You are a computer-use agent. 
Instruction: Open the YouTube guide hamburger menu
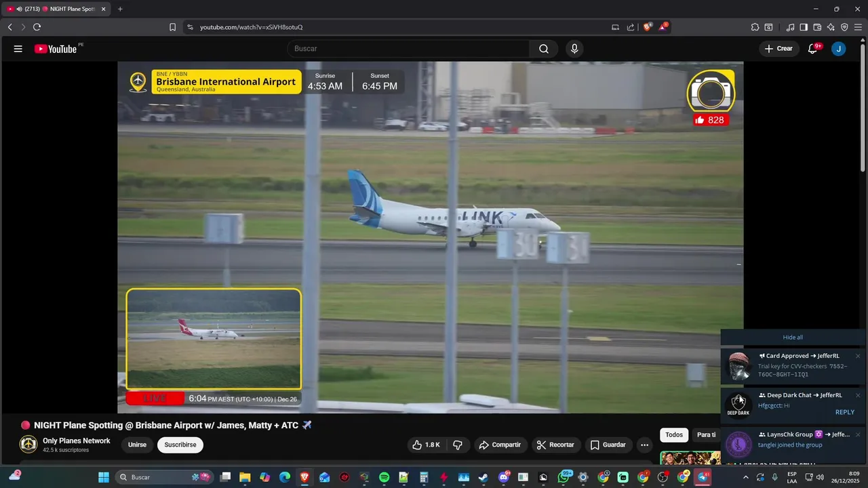pos(18,49)
